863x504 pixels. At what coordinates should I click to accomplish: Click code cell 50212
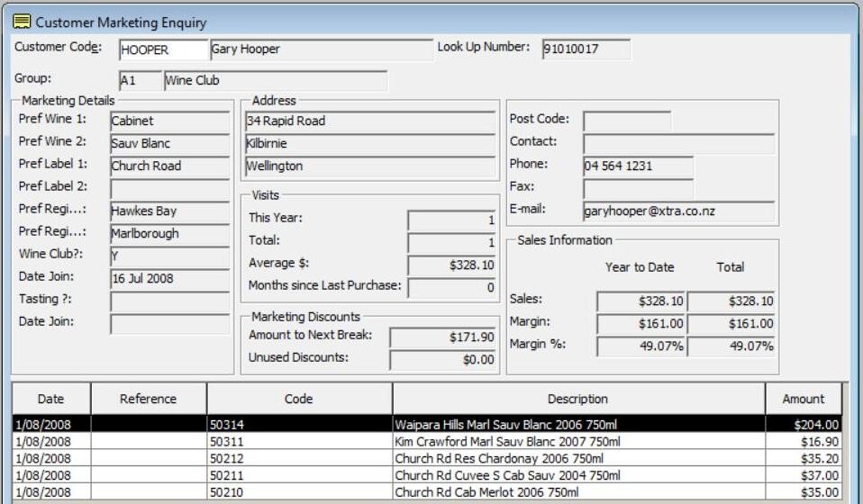(x=299, y=458)
